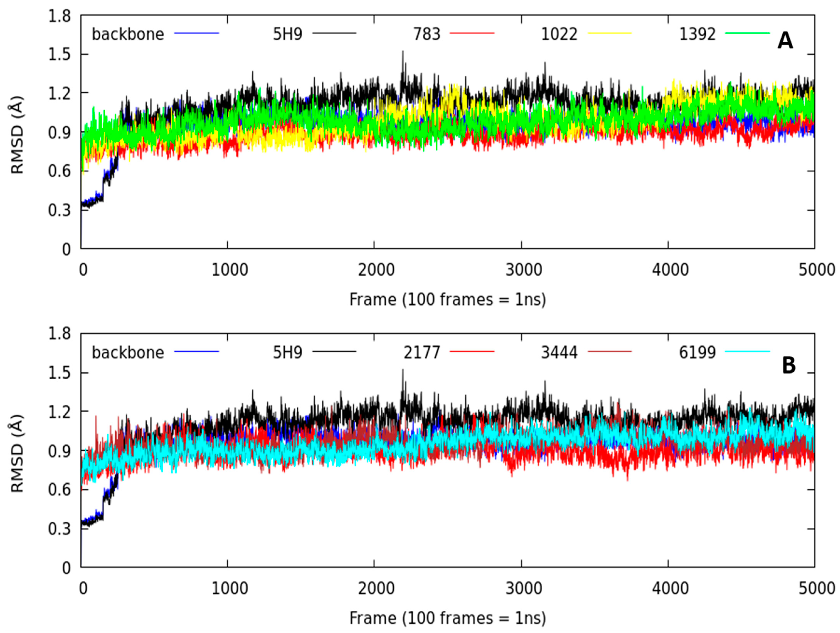This screenshot has height=633, width=840.
Task: Click the '5H9' legend label in panel A
Action: (x=288, y=34)
